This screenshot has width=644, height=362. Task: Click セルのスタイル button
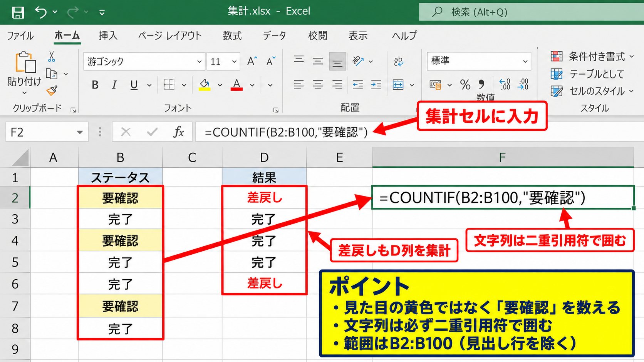592,91
